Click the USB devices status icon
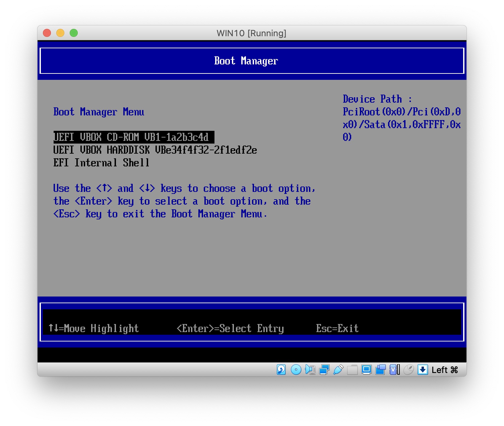The height and width of the screenshot is (426, 504). pos(338,370)
